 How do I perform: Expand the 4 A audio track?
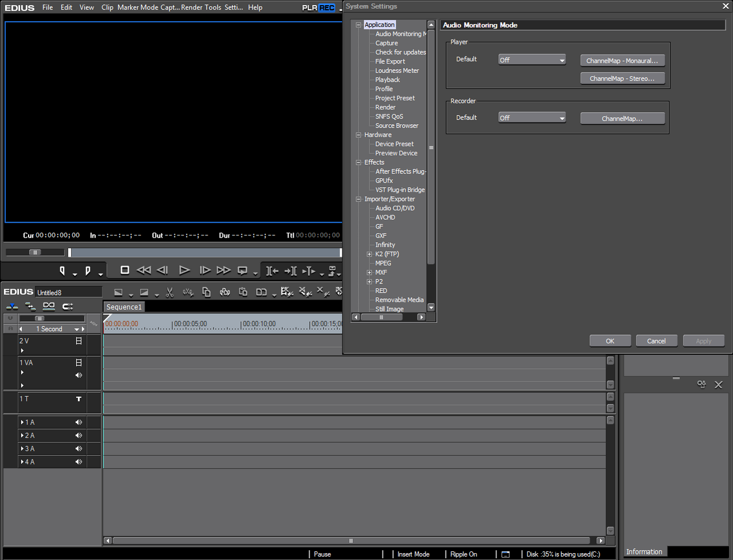[22, 462]
